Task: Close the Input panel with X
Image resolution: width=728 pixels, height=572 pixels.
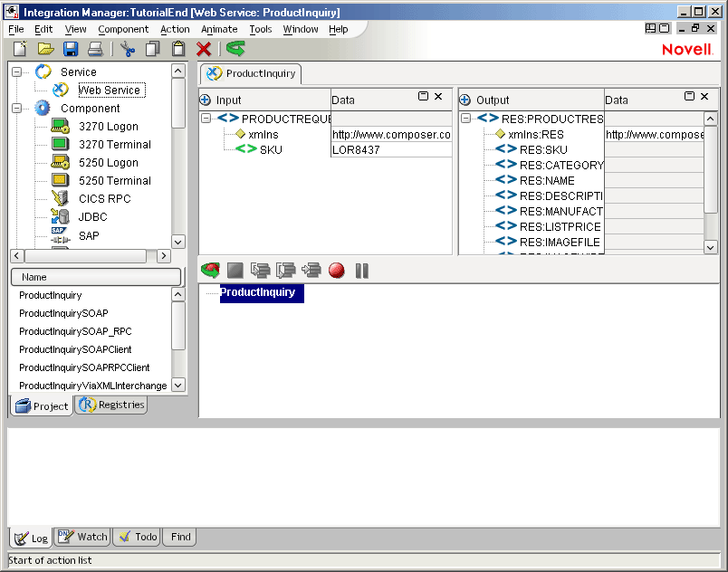Action: point(438,96)
